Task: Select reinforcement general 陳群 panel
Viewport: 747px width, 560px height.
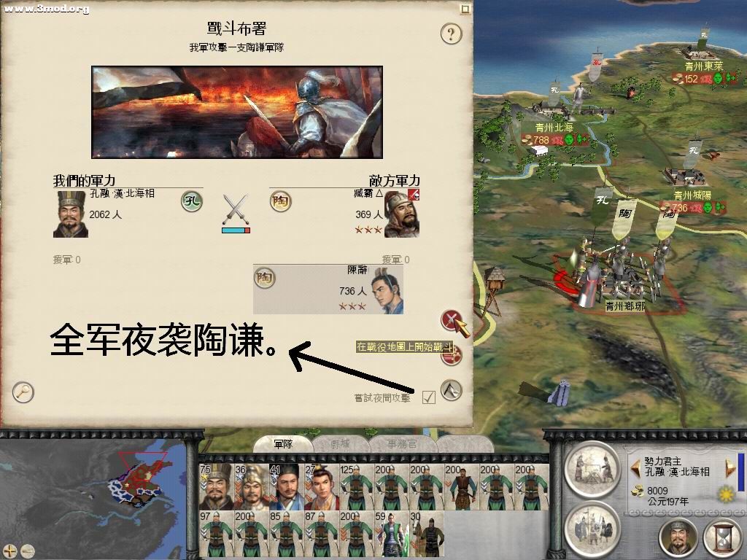Action: click(328, 289)
